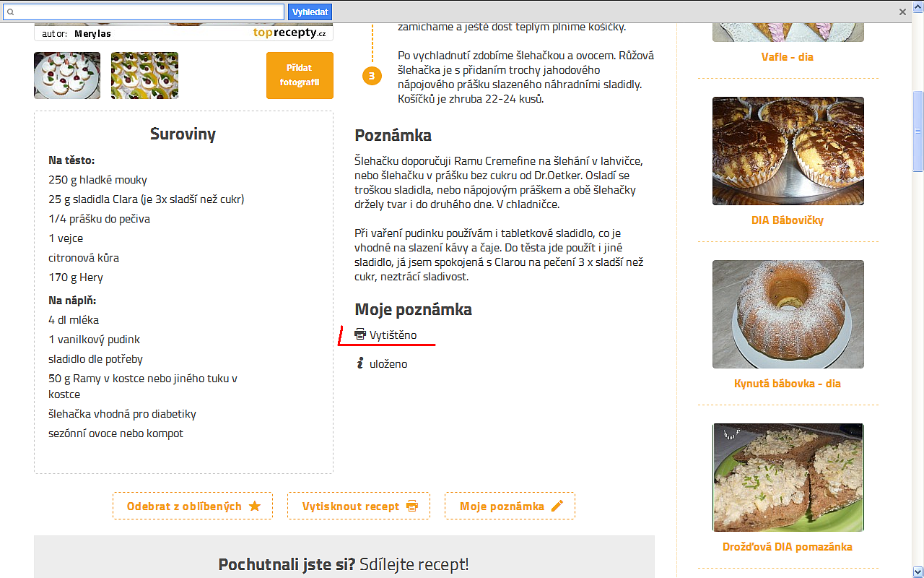The width and height of the screenshot is (924, 578).
Task: Click the info icon beside uloženo
Action: (359, 363)
